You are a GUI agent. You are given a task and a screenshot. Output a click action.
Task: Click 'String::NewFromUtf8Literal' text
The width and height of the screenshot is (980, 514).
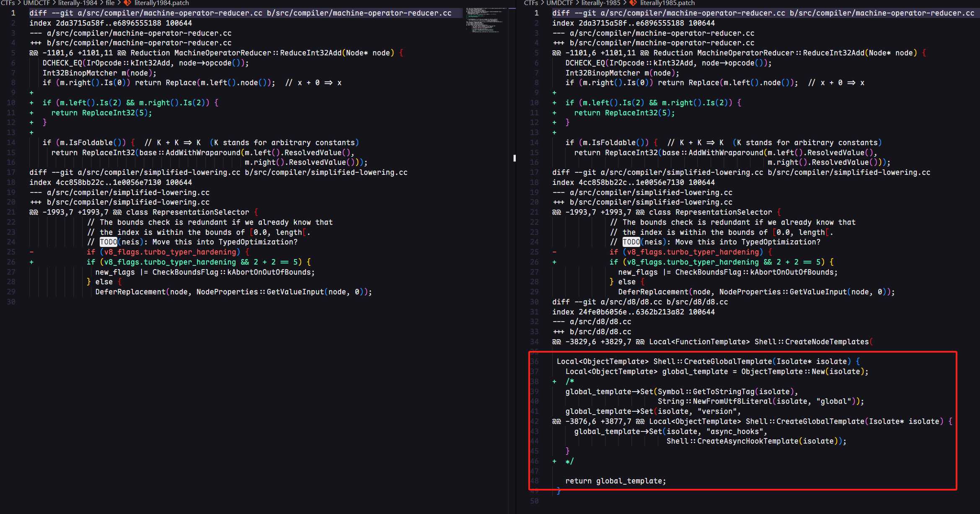[715, 401]
